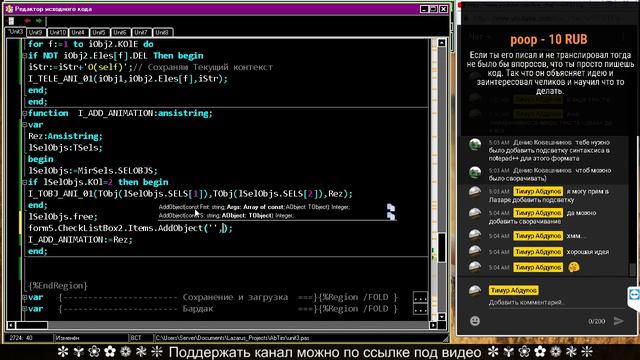Click the green jump-forward arrow
The height and width of the screenshot is (360, 640).
click(38, 21)
